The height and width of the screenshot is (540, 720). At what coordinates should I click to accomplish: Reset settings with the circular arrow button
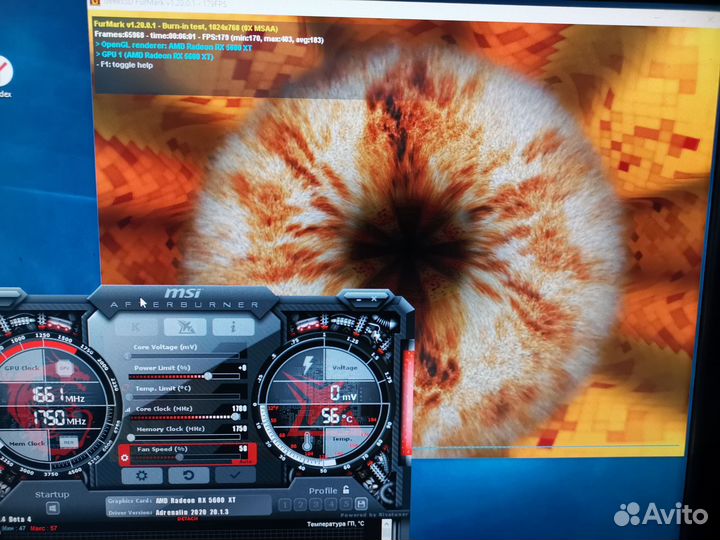pos(188,476)
